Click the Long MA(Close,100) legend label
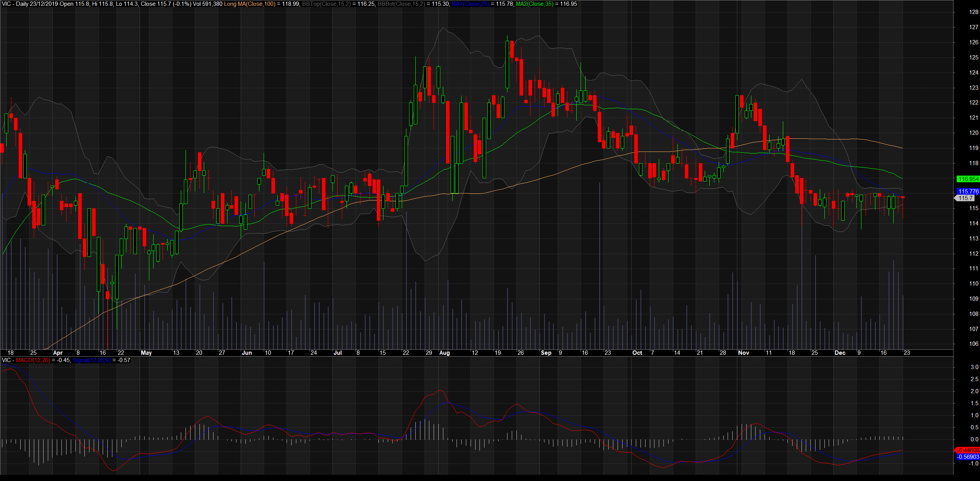 tap(249, 4)
